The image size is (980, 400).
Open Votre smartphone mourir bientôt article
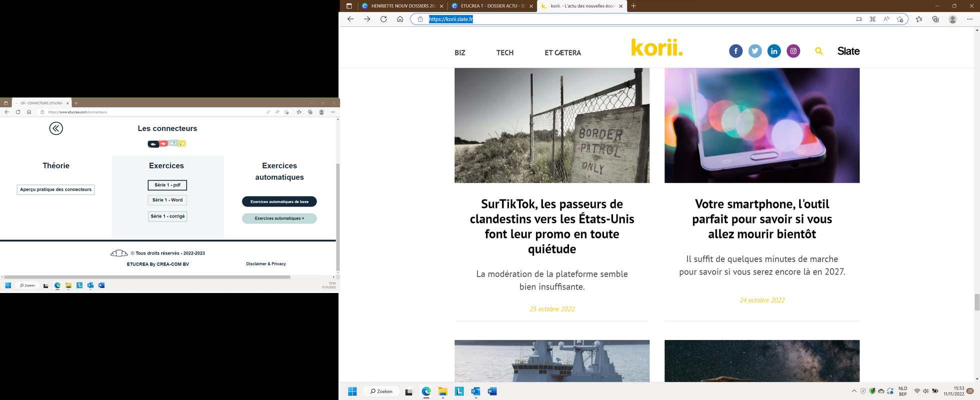pos(762,218)
